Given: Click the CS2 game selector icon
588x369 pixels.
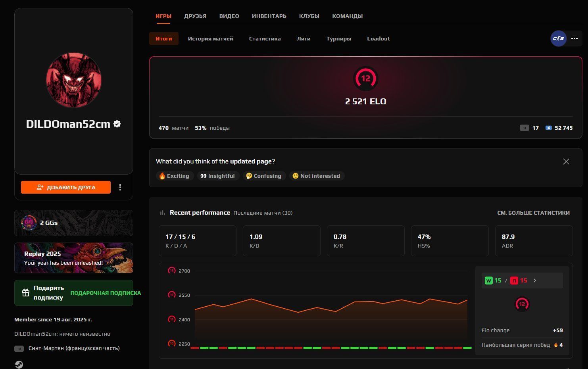Looking at the screenshot, I should click(558, 38).
